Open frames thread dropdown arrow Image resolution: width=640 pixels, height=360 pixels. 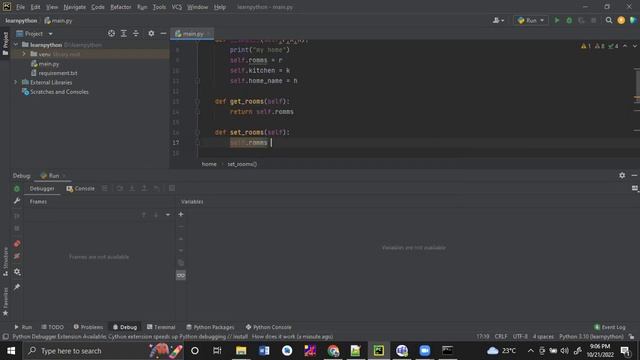coord(168,215)
